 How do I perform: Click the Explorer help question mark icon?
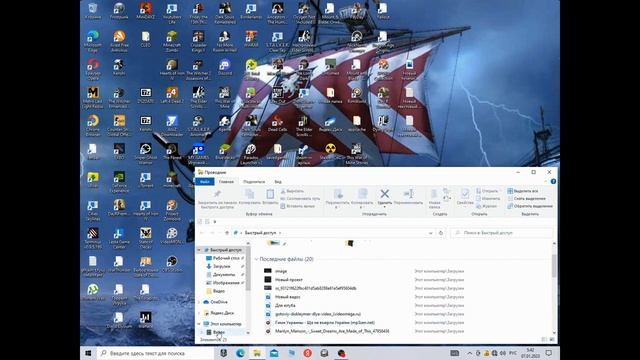(553, 182)
